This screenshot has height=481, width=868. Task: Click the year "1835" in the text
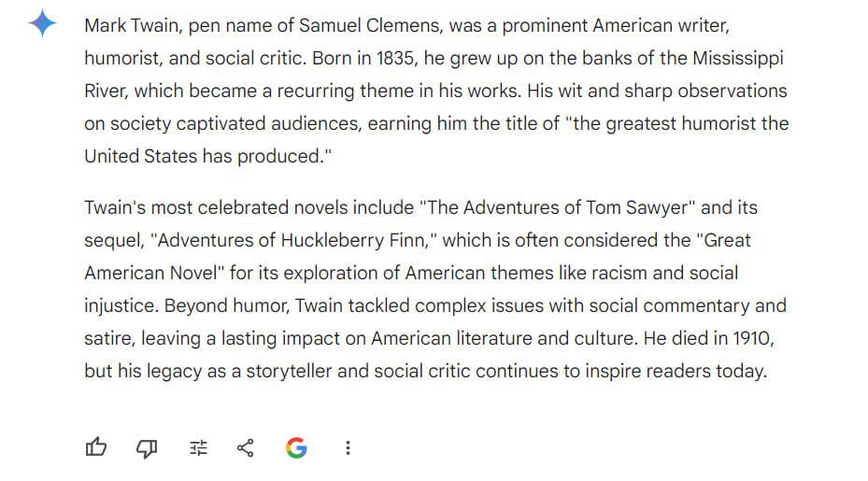[x=395, y=58]
